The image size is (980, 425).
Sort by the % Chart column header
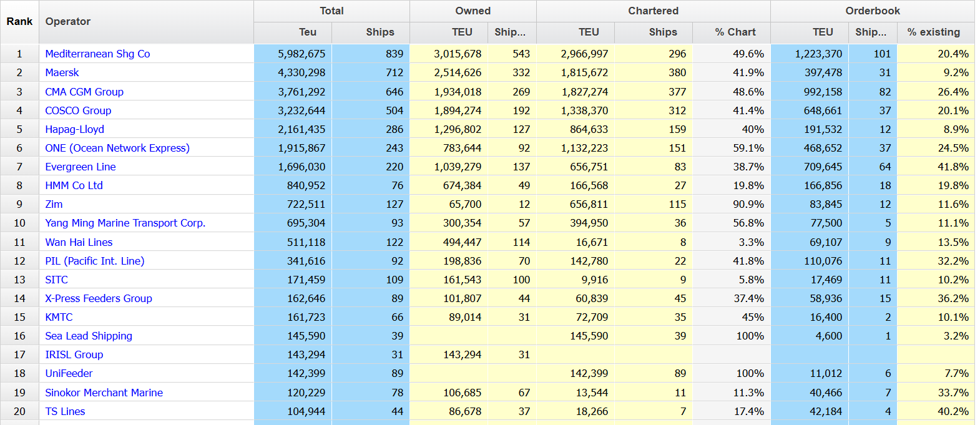pos(732,32)
